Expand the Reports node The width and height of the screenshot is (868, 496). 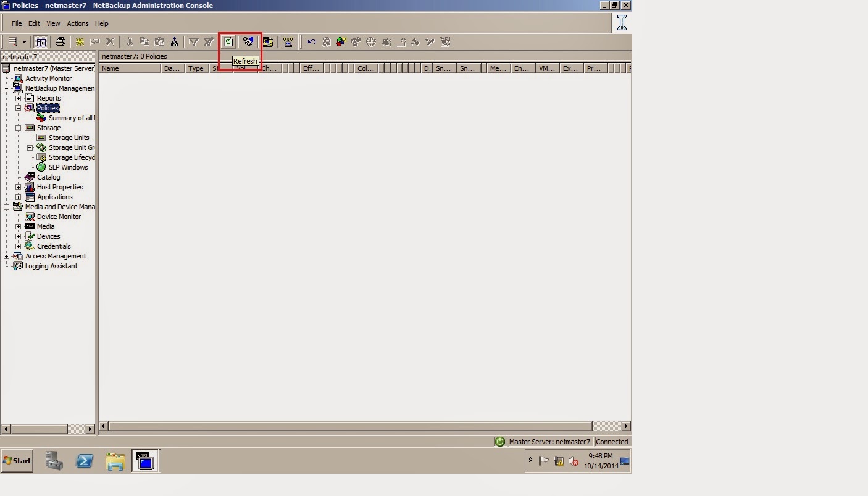(19, 98)
